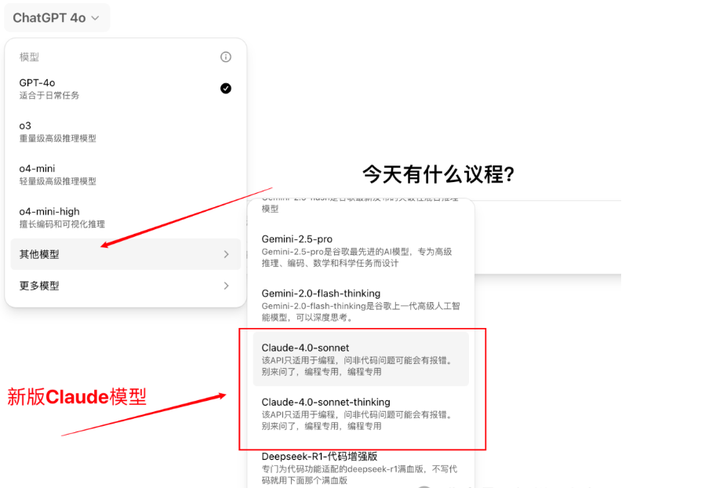
Task: Choose the o3 reasoning model
Action: 125,131
